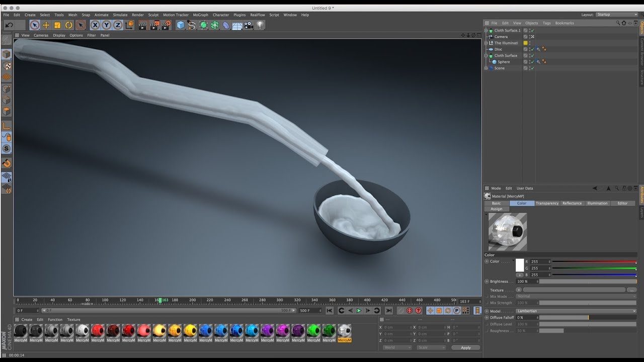Image resolution: width=644 pixels, height=362 pixels.
Task: Click the autokeying question mark icon
Action: click(x=418, y=311)
